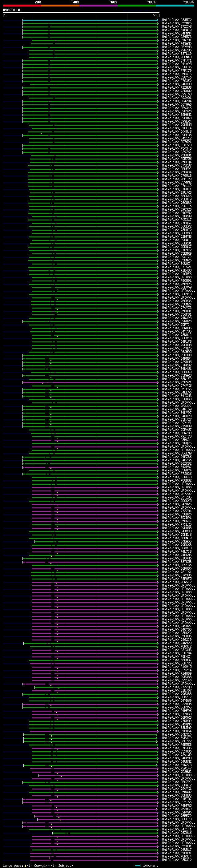Click hit label UniRef100_P50346

176,108
